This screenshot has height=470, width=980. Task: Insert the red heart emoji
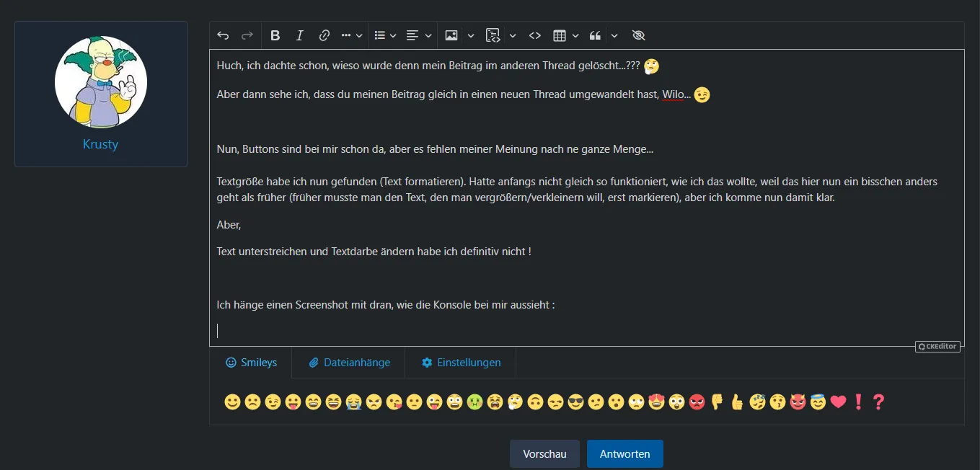838,402
